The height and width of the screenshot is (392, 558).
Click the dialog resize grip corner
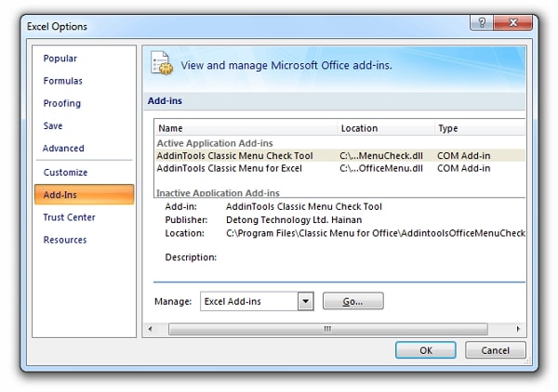point(528,361)
